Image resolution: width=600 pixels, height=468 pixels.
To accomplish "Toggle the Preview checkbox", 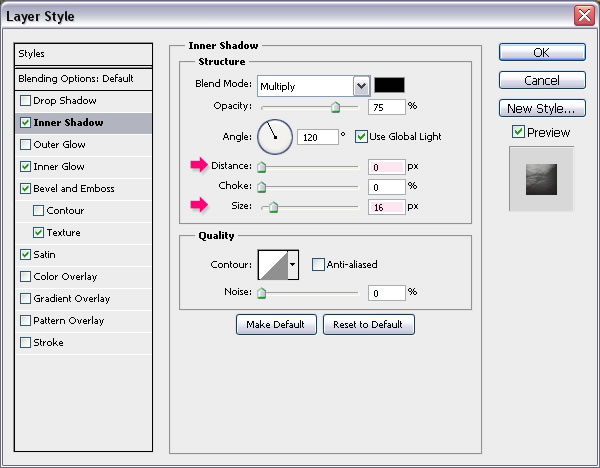I will (518, 132).
